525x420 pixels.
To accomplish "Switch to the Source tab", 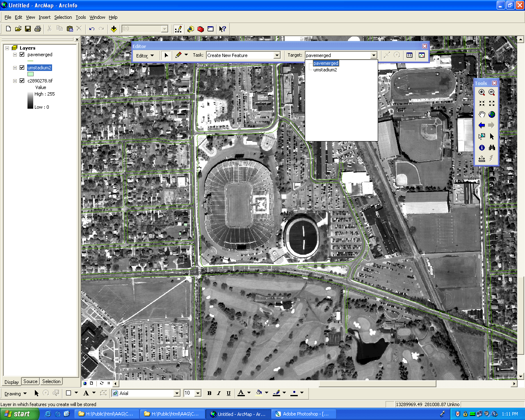I will point(30,381).
